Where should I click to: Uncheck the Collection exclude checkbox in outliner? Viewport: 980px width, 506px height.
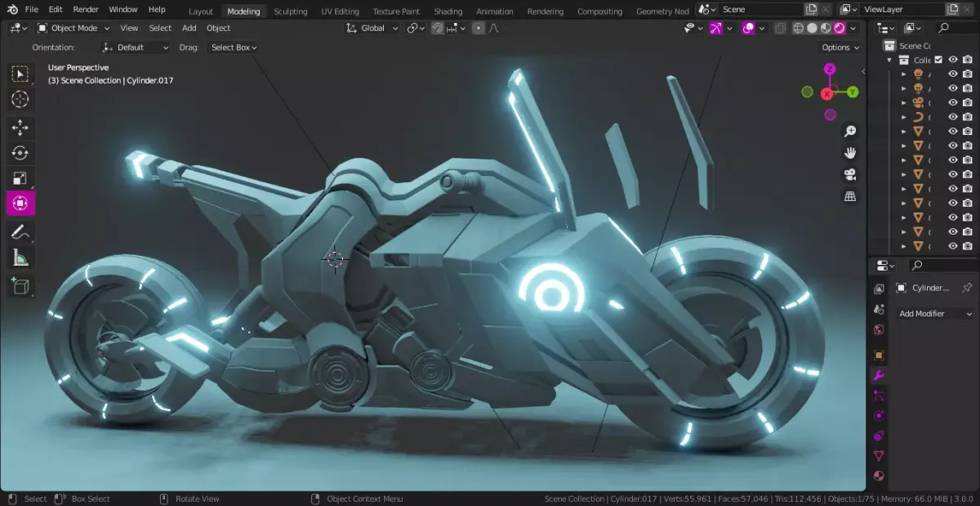click(938, 60)
